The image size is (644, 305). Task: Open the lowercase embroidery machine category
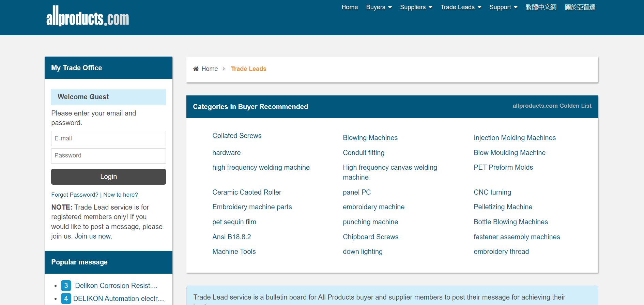tap(373, 207)
